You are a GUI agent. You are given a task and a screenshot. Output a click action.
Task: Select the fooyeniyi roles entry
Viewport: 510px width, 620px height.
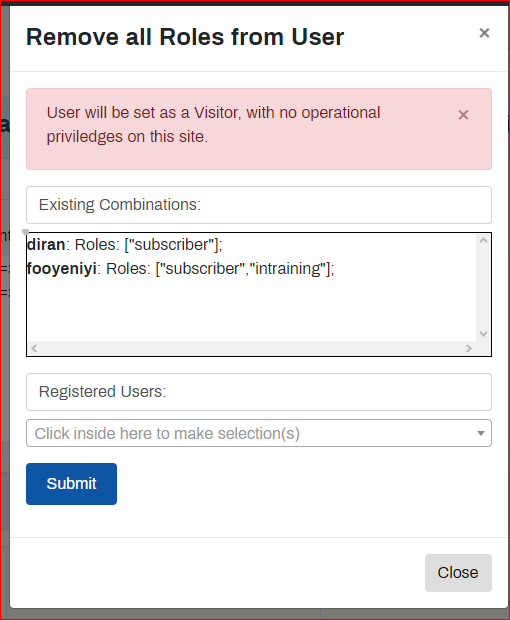tap(181, 269)
